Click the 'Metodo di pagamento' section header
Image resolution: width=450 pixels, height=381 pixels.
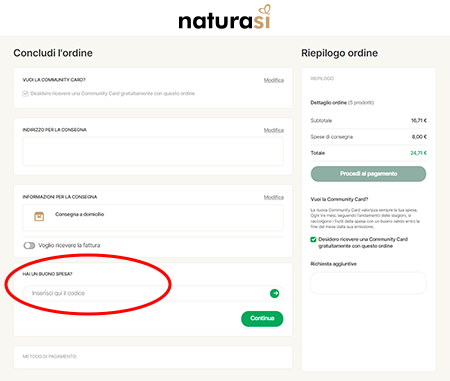pos(49,357)
